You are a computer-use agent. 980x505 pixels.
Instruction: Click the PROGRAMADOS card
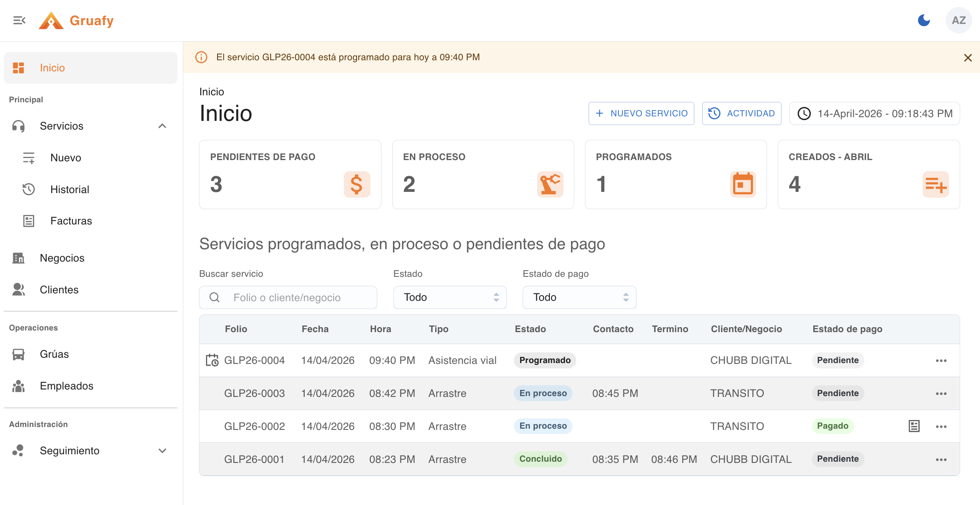tap(676, 175)
